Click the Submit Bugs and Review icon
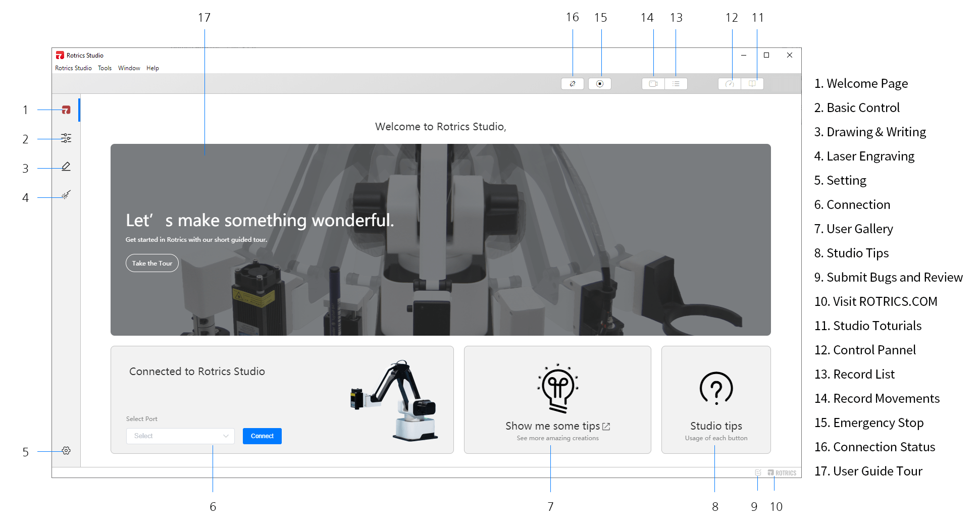The height and width of the screenshot is (526, 980). (x=758, y=473)
